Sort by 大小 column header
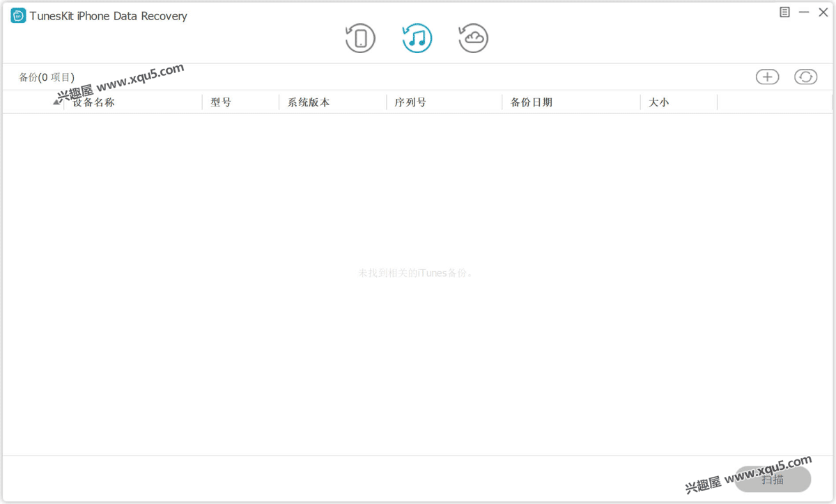 tap(679, 102)
